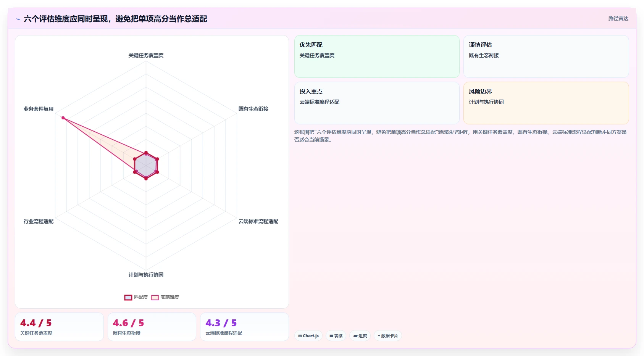Click the 云端标准流程适配 radar axis label
The image size is (644, 356).
point(258,221)
